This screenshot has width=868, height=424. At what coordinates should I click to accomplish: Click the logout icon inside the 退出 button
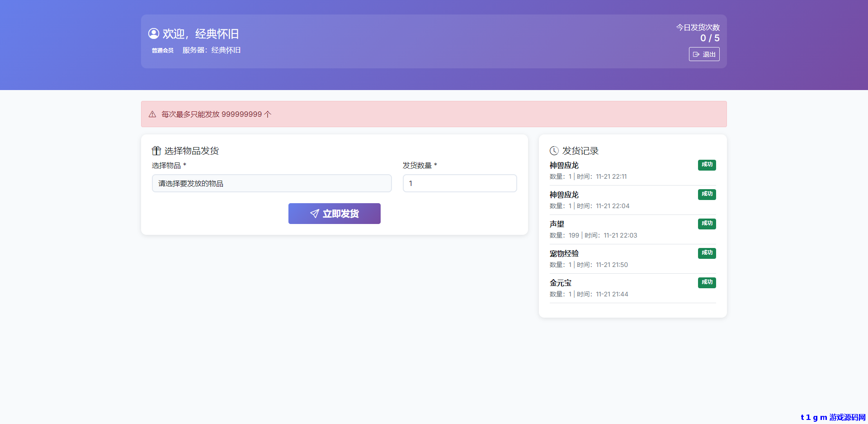coord(696,54)
